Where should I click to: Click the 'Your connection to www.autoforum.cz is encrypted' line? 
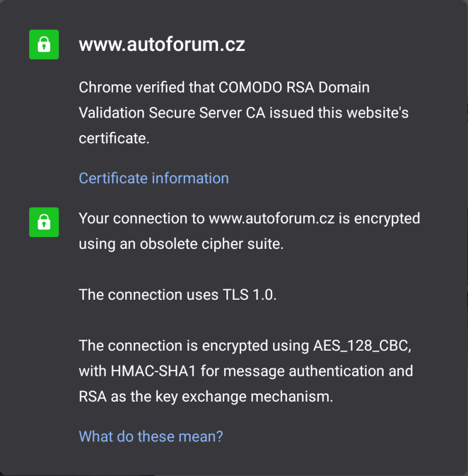(249, 218)
